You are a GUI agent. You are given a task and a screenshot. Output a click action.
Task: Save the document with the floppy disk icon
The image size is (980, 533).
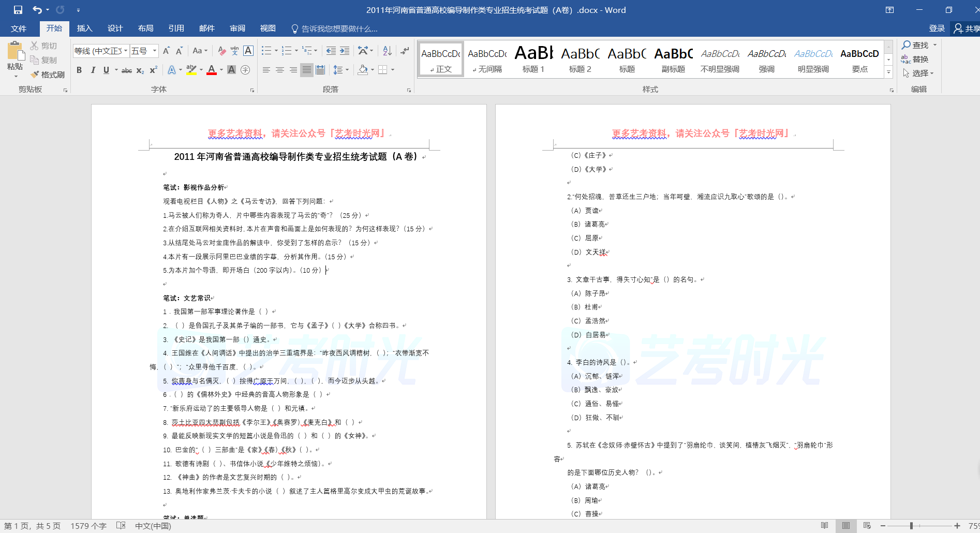[x=18, y=10]
